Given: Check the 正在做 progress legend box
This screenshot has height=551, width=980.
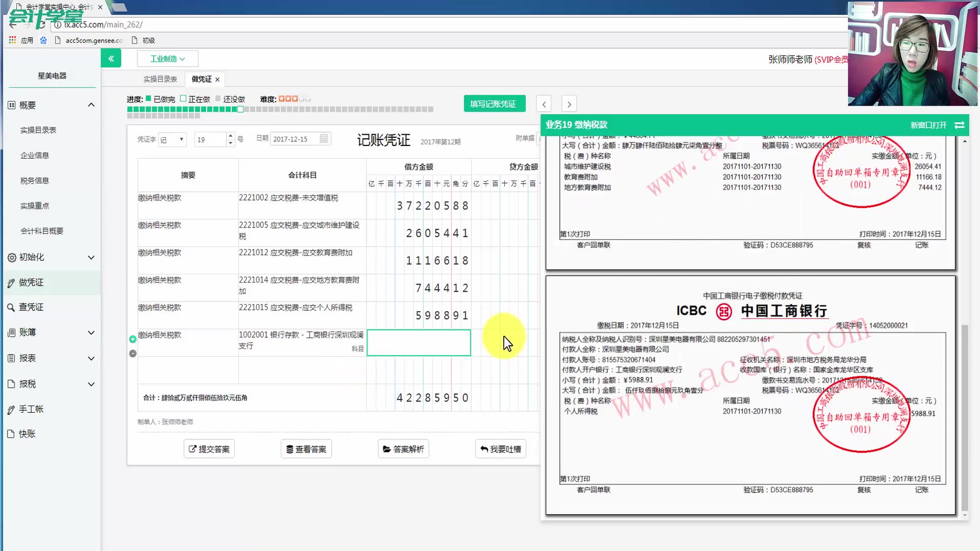Looking at the screenshot, I should coord(184,98).
